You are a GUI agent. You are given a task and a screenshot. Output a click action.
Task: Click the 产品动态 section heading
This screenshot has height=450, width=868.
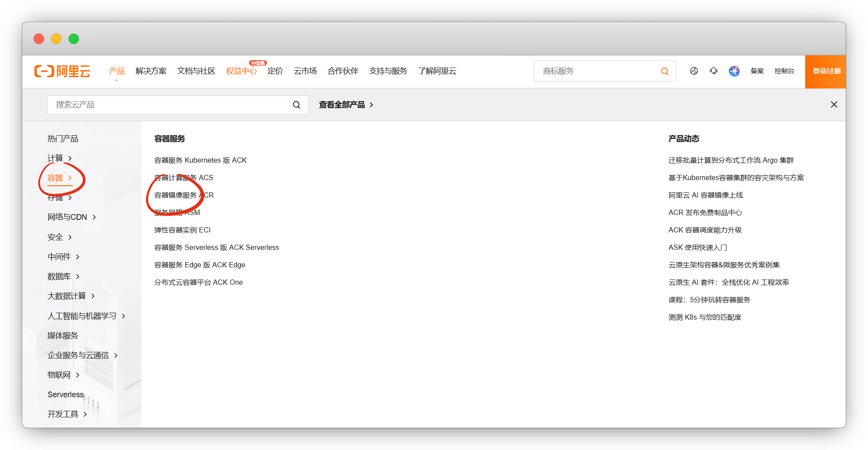coord(684,139)
